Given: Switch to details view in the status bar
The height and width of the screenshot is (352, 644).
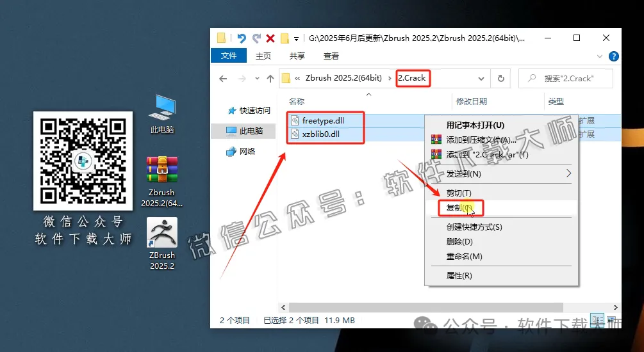Looking at the screenshot, I should point(597,320).
